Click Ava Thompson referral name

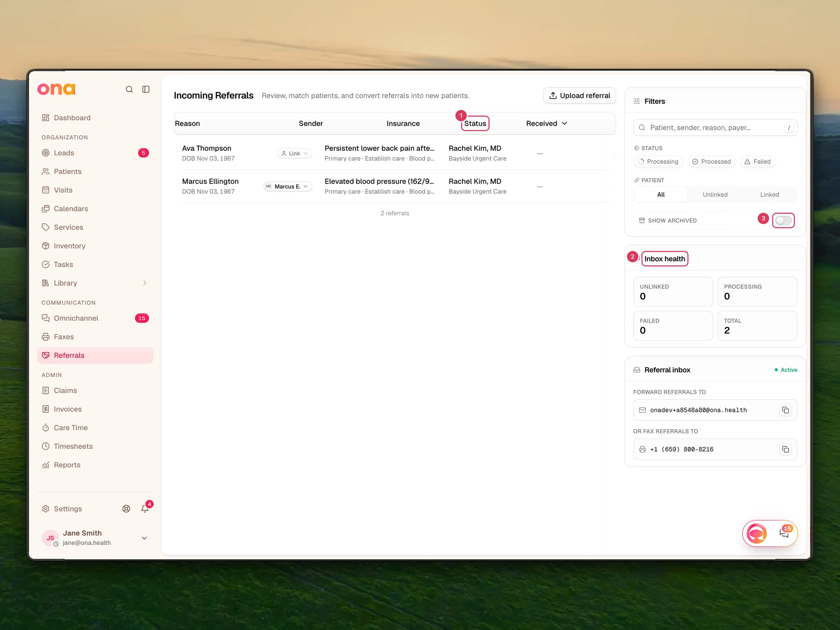(x=206, y=148)
